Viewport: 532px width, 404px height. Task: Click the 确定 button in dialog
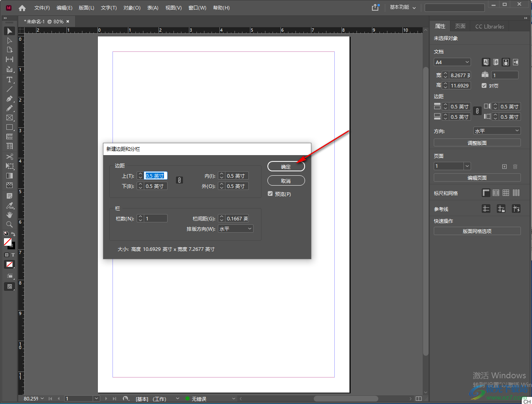(286, 167)
